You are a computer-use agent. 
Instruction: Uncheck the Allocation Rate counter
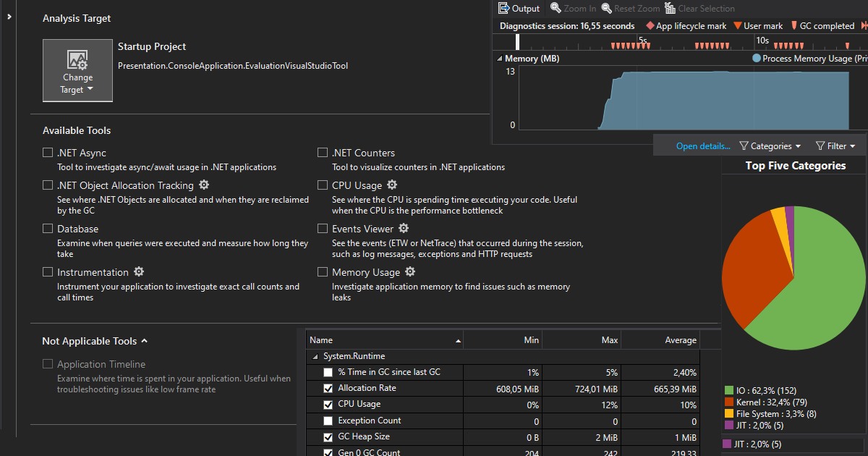[328, 389]
